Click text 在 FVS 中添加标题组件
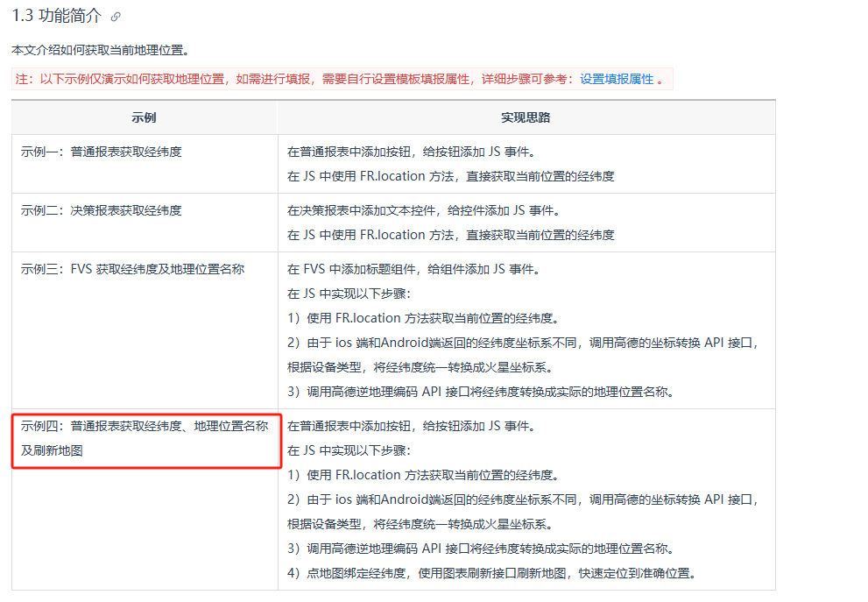 tap(351, 269)
